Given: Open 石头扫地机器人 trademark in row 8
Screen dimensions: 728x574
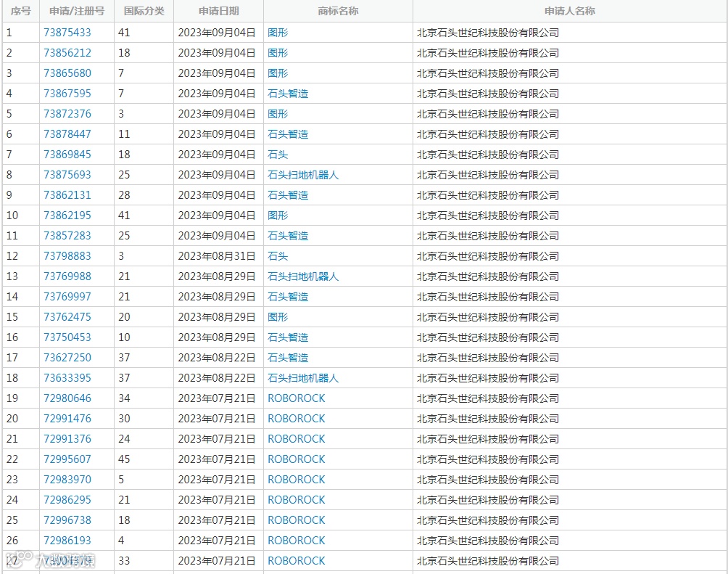Looking at the screenshot, I should tap(303, 175).
